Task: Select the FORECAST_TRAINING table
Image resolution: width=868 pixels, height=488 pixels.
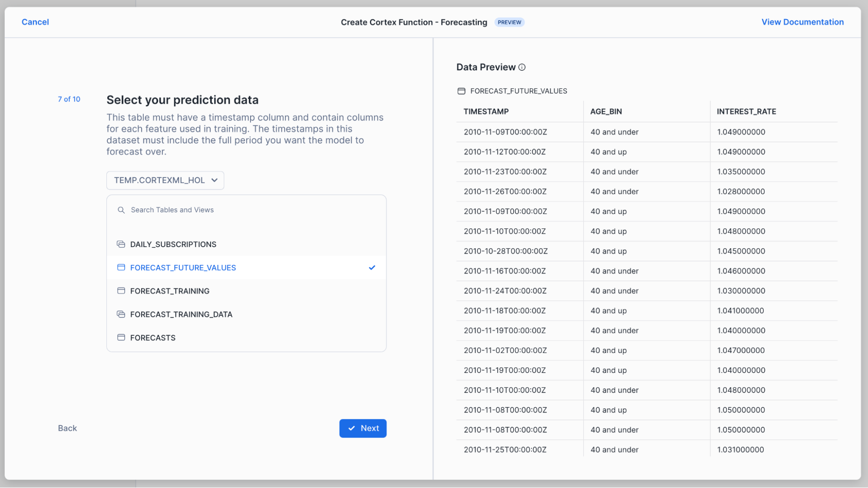Action: (x=170, y=291)
